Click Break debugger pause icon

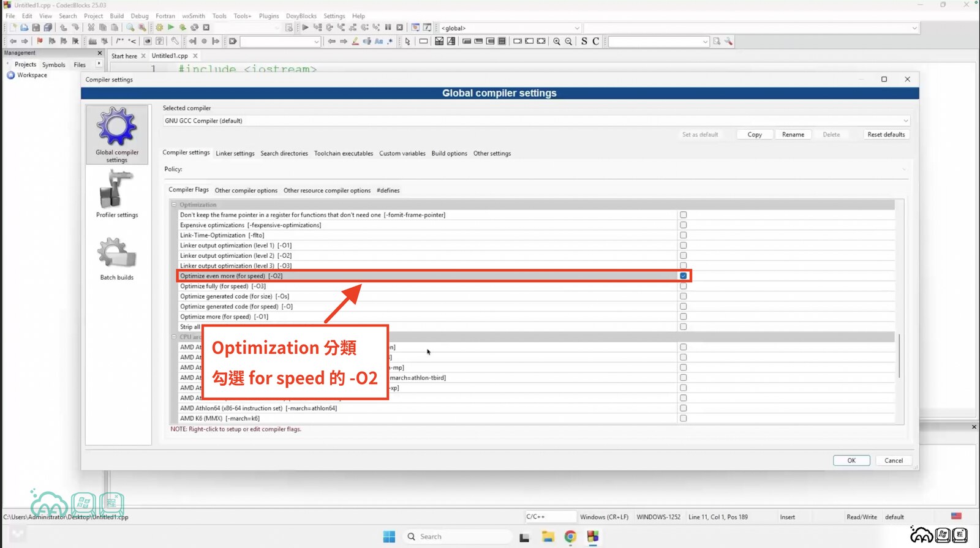388,28
